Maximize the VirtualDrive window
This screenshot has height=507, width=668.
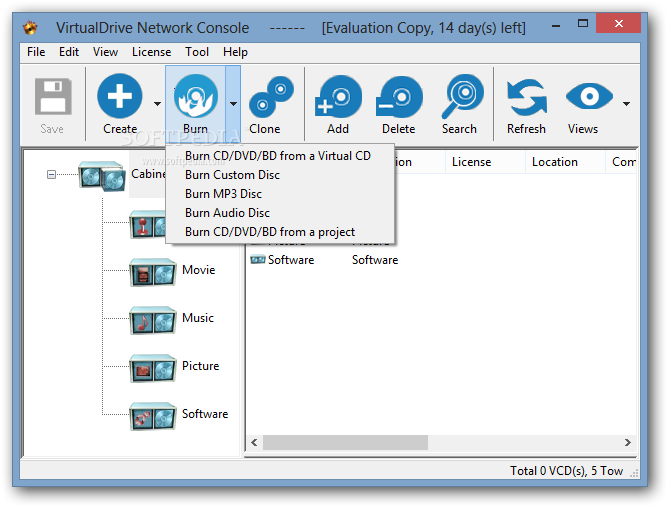pyautogui.click(x=582, y=24)
